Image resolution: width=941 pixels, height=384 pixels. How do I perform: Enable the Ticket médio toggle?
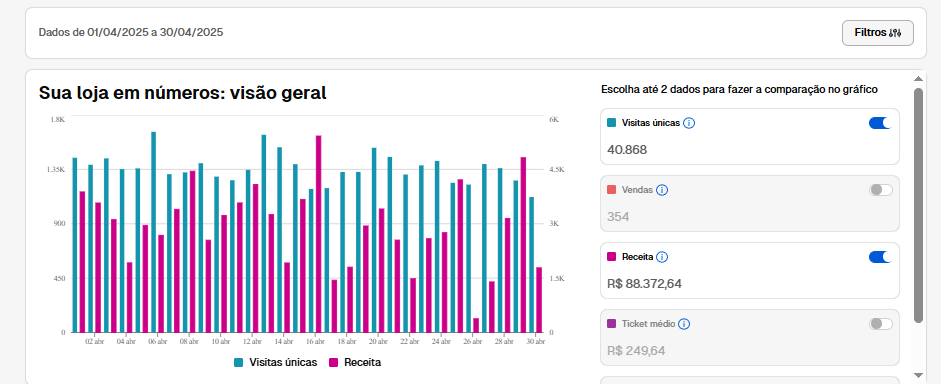880,324
